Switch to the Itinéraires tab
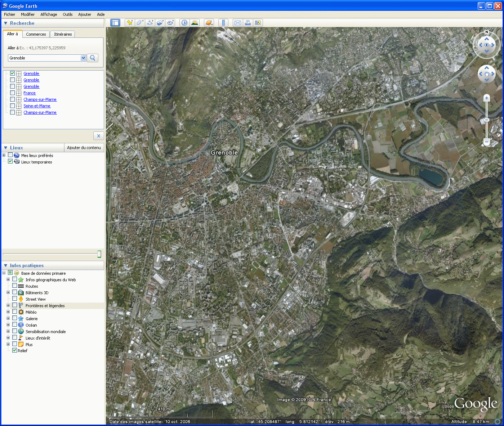The height and width of the screenshot is (426, 504). click(63, 34)
